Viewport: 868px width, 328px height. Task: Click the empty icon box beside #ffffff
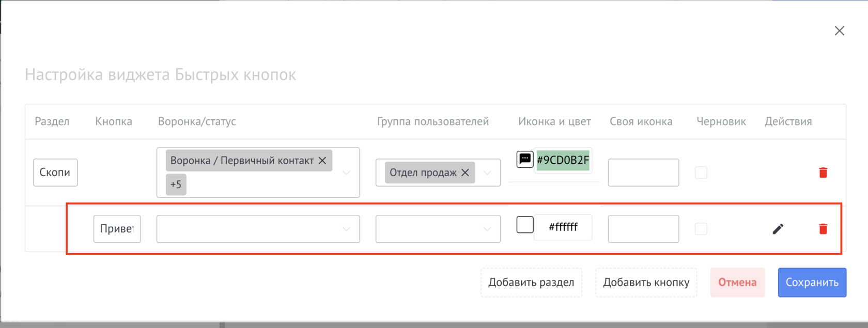click(525, 225)
